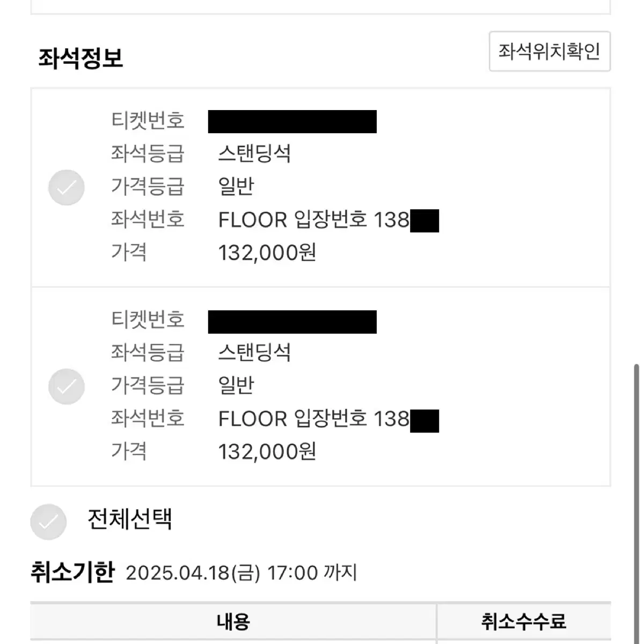The height and width of the screenshot is (644, 644).
Task: Select the first ticket's round checkmark
Action: 67,188
